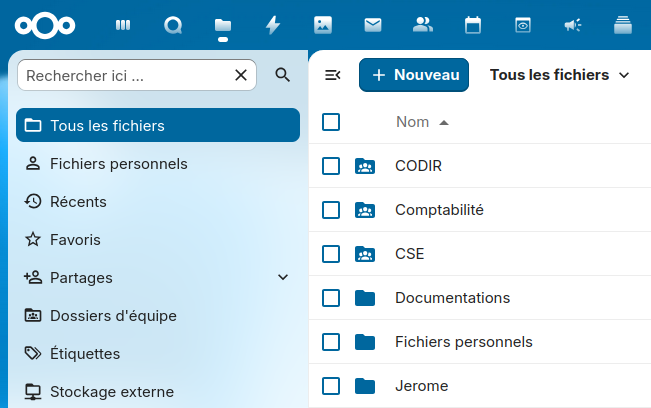Viewport: 651px width, 408px height.
Task: Open the Comptabilité folder name
Action: (439, 210)
